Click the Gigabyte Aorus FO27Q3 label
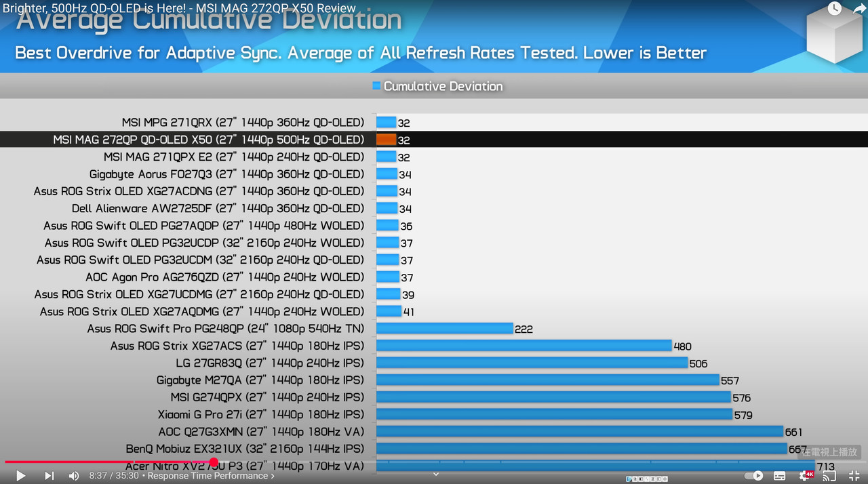Viewport: 868px width, 484px height. 227,174
